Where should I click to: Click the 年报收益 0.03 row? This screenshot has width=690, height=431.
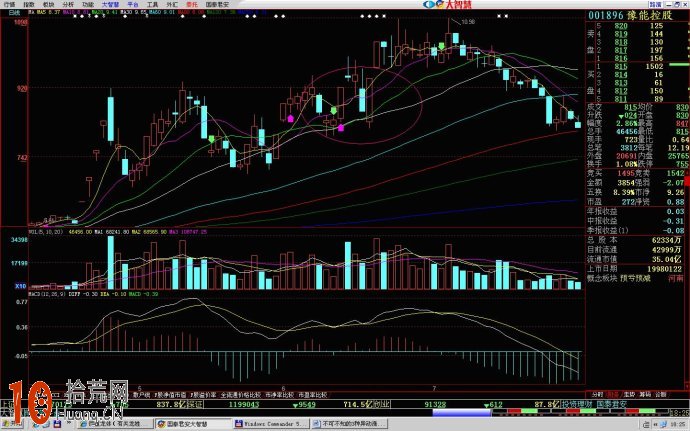click(x=635, y=212)
